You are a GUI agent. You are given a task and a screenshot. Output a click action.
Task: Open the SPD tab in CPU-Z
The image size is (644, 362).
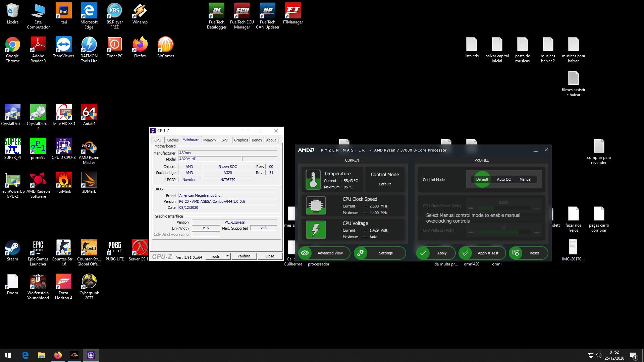[225, 140]
